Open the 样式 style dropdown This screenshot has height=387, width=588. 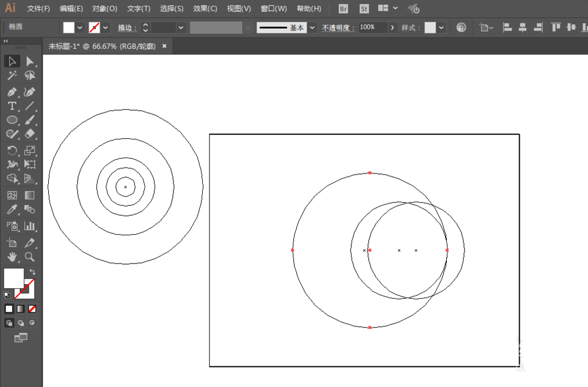point(442,28)
